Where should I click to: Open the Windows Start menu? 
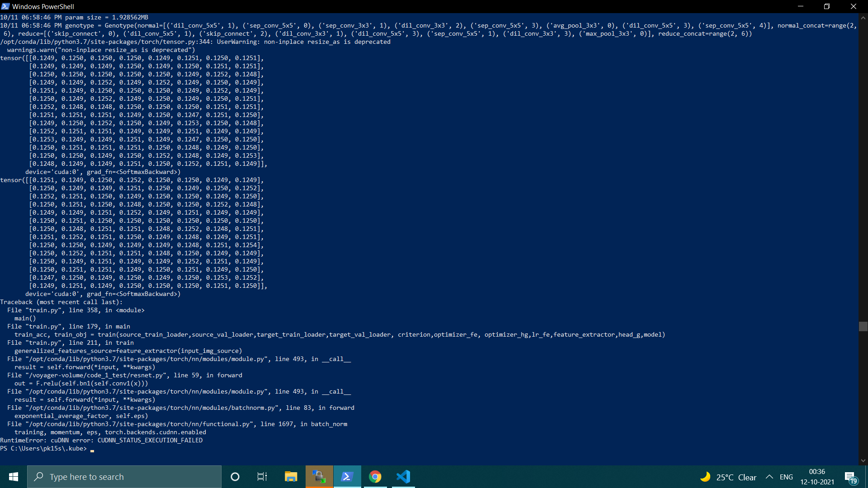14,477
